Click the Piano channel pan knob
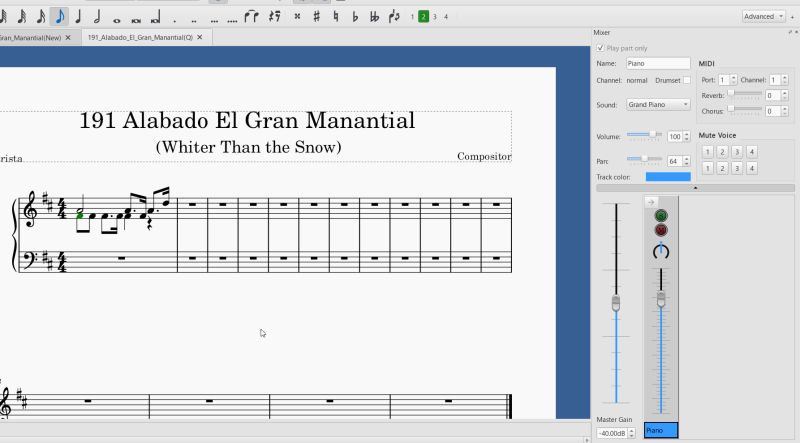The height and width of the screenshot is (443, 800). click(661, 251)
